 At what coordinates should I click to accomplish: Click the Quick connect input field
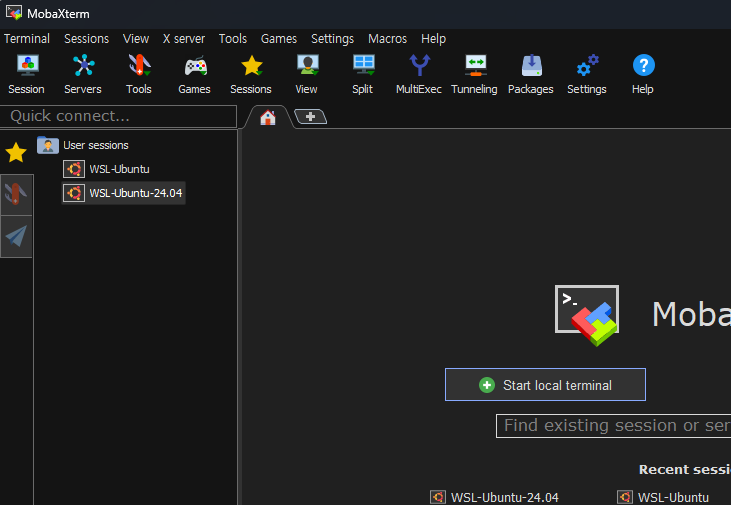[x=118, y=116]
